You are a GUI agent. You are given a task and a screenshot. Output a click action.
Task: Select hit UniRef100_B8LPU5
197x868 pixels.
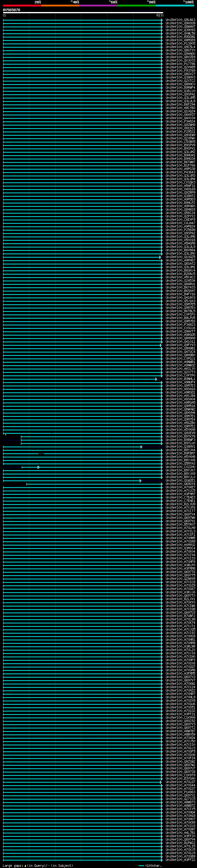point(180,318)
